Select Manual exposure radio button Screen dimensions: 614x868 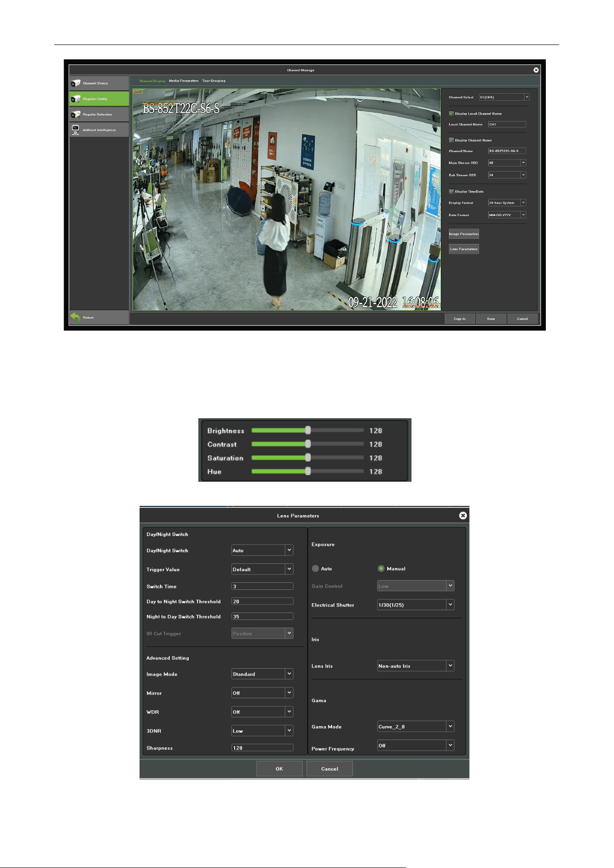(x=381, y=568)
